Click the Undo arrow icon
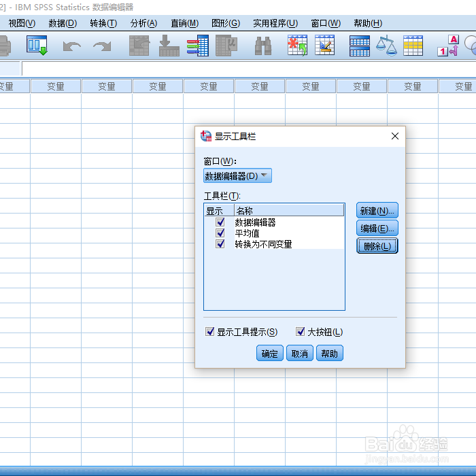476x476 pixels. tap(71, 46)
